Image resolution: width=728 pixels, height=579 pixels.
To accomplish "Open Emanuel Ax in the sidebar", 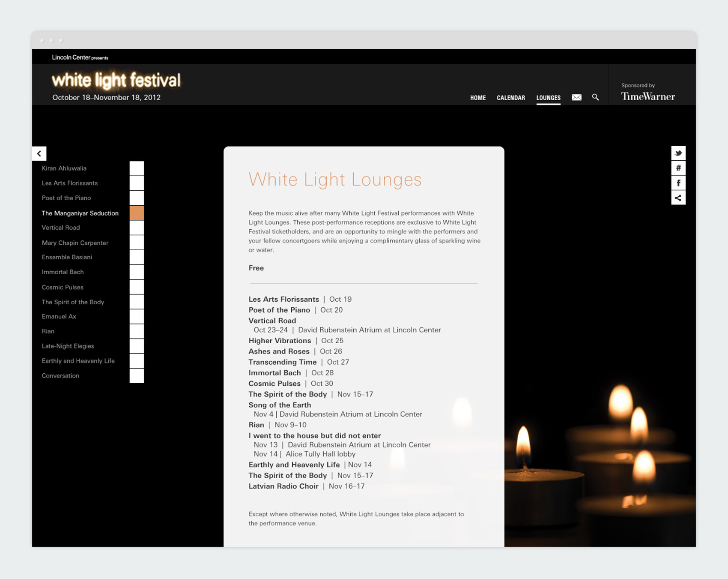I will pyautogui.click(x=59, y=316).
